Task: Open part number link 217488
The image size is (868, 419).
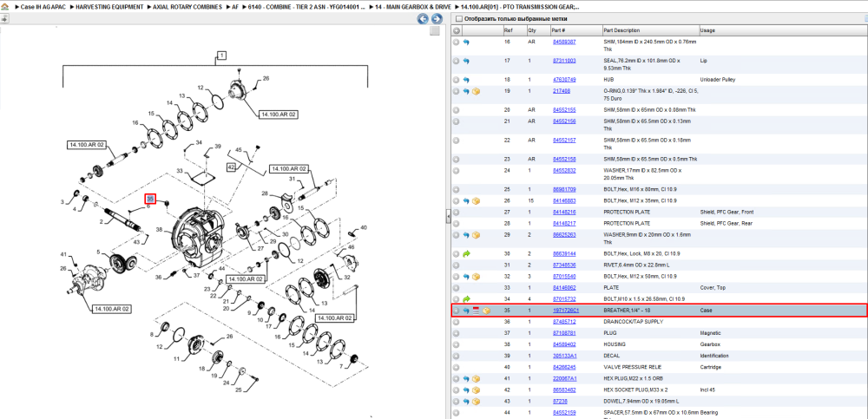Action: tap(562, 91)
